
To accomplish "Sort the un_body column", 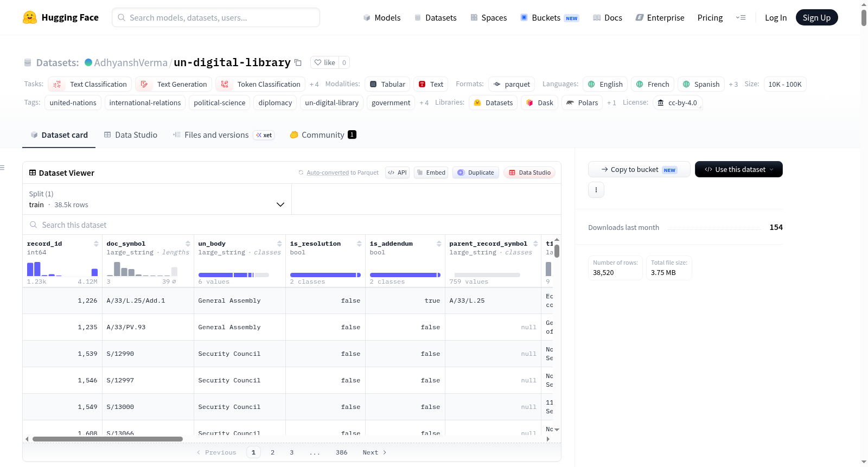I will click(279, 244).
